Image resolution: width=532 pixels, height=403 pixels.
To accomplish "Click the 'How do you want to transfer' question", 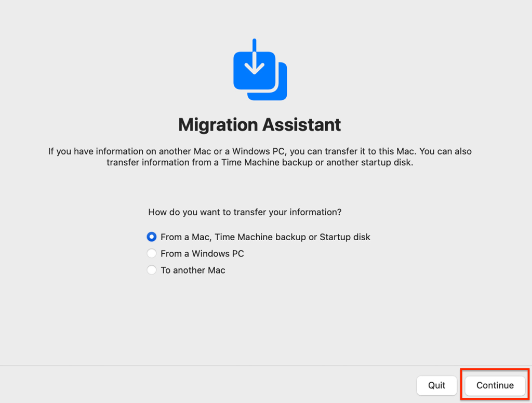I will click(245, 212).
